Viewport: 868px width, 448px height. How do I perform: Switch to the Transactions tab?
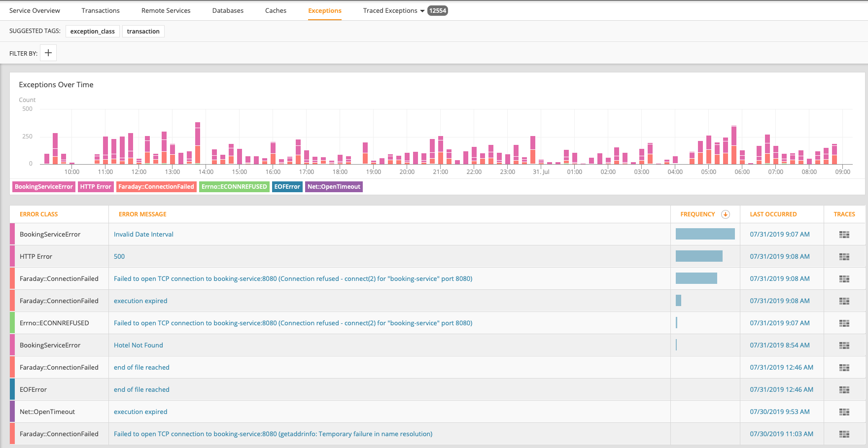pyautogui.click(x=101, y=11)
